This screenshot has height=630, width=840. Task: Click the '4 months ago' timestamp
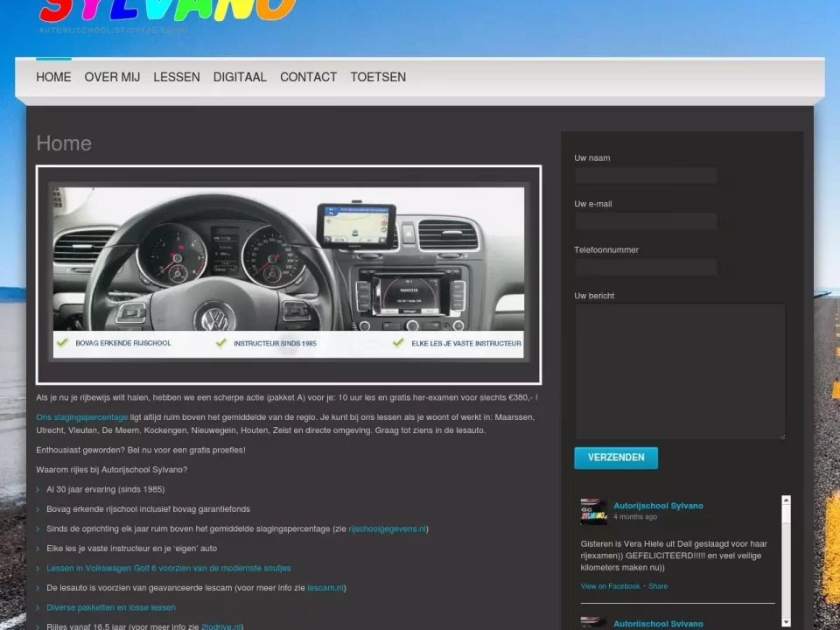635,516
